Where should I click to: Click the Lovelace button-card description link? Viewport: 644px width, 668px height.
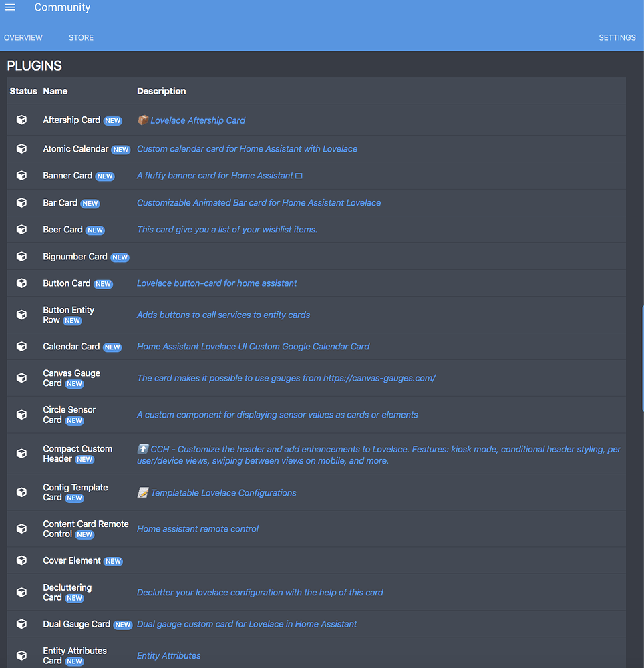click(216, 283)
